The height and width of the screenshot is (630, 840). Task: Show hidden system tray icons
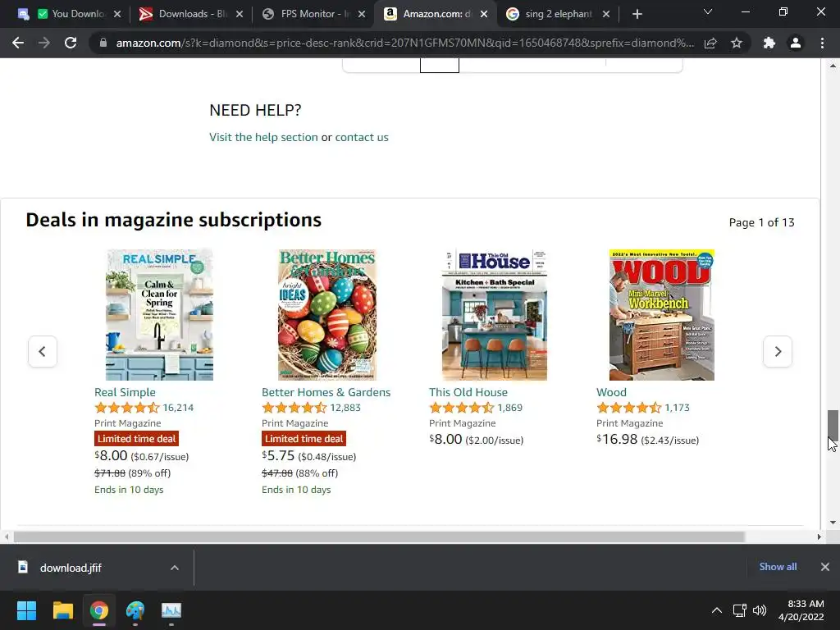pyautogui.click(x=716, y=610)
